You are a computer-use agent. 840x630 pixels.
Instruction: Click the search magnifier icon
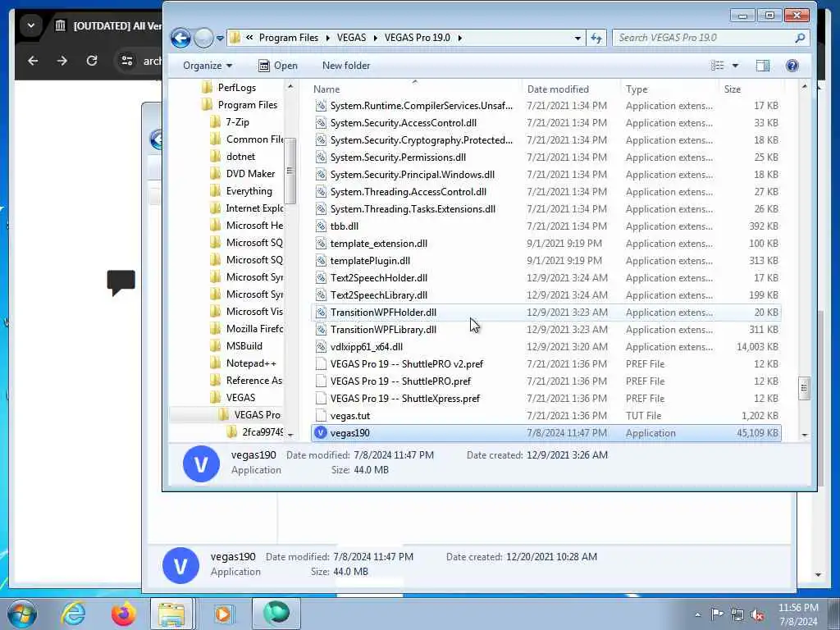tap(800, 38)
